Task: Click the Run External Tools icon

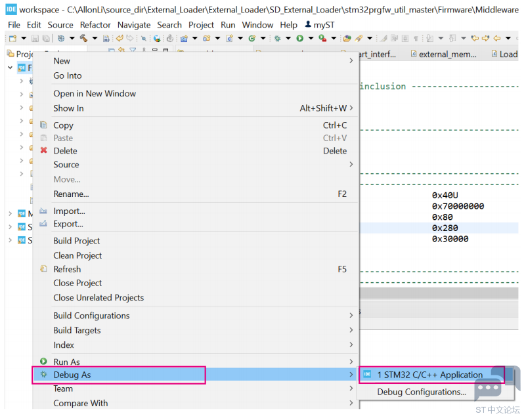Action: tap(322, 38)
